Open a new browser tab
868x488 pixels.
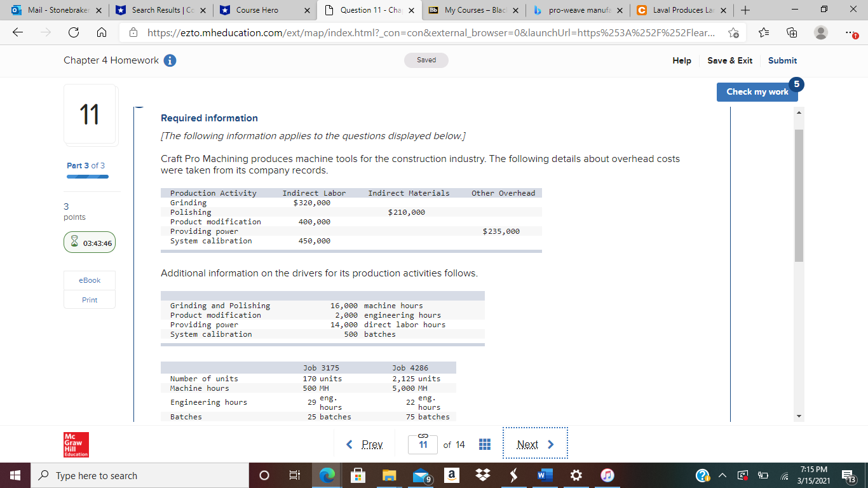pos(745,10)
